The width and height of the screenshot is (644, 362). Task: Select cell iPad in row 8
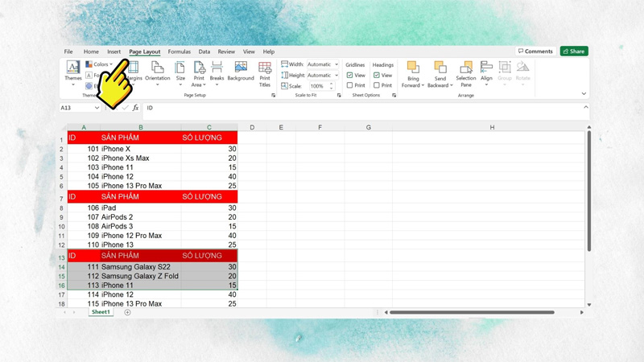coord(140,208)
